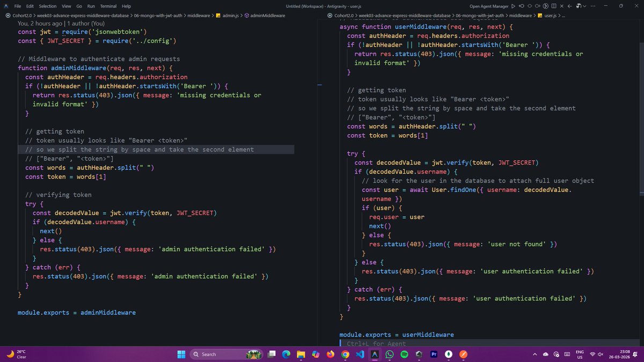This screenshot has height=362, width=644.
Task: Click the OneDrive cloud tray icon
Action: (546, 354)
